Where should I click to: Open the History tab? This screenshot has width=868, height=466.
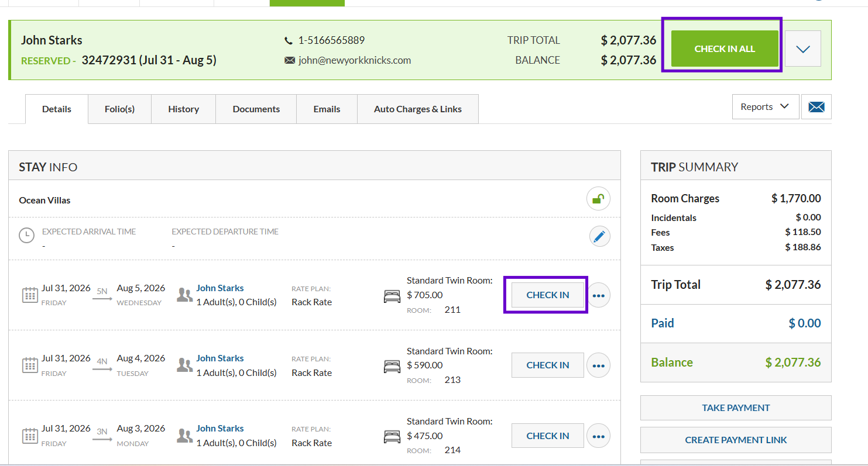[x=183, y=109]
